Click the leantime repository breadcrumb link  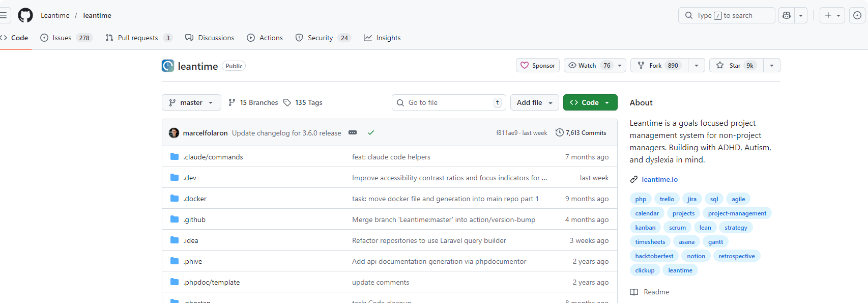pos(97,15)
